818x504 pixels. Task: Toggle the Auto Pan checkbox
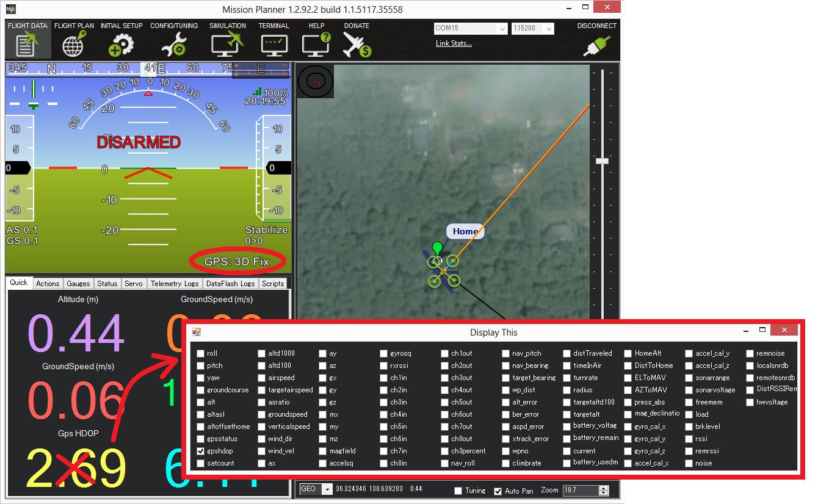point(498,491)
